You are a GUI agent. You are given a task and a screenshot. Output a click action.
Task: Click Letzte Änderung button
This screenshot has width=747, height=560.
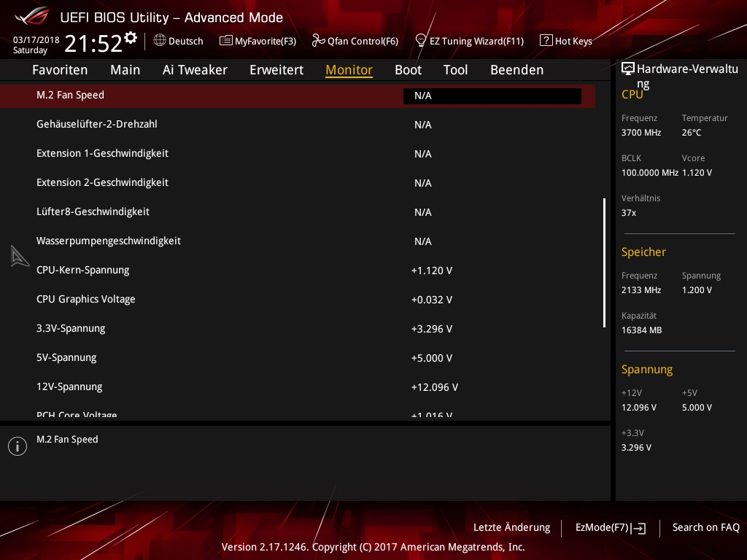coord(511,527)
